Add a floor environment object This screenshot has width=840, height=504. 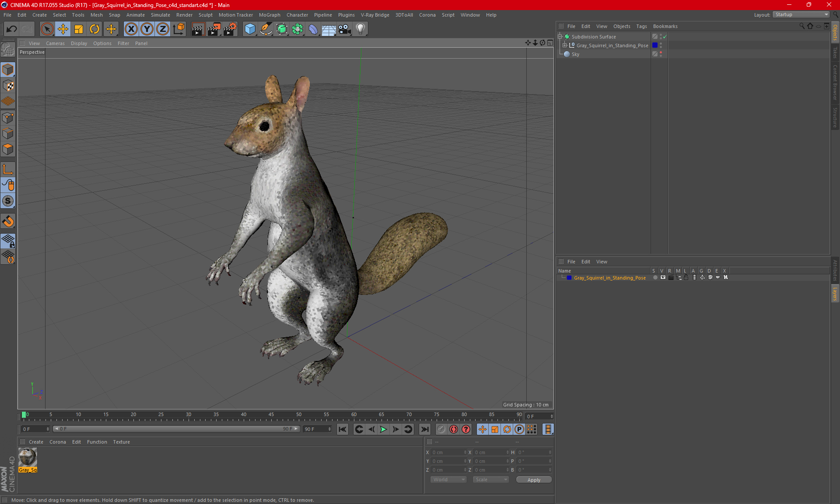coord(329,29)
